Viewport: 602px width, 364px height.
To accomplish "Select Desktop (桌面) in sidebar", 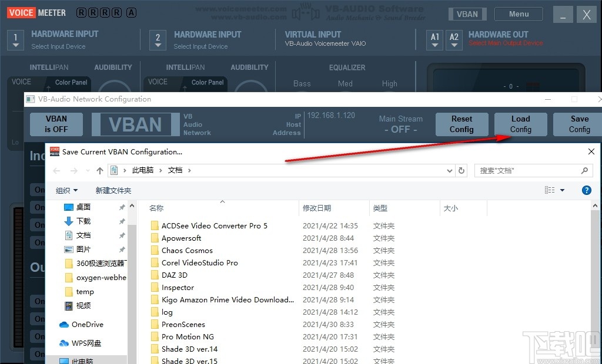I will click(83, 207).
